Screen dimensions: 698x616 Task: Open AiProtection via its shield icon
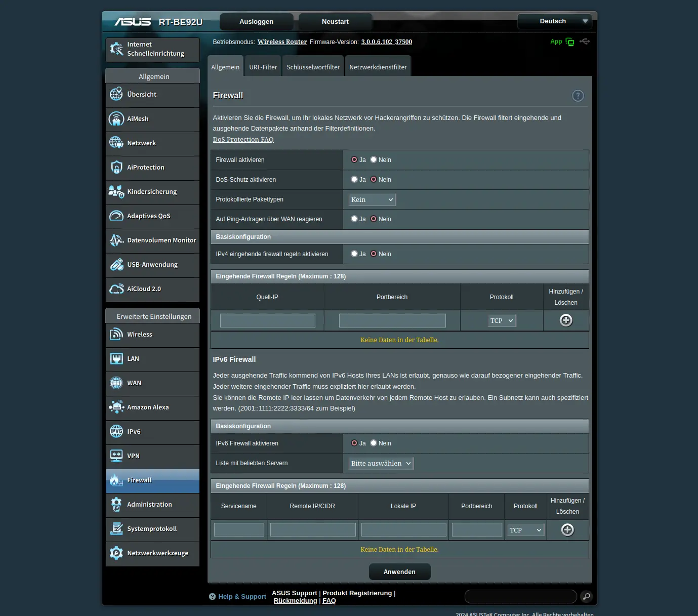pyautogui.click(x=116, y=168)
